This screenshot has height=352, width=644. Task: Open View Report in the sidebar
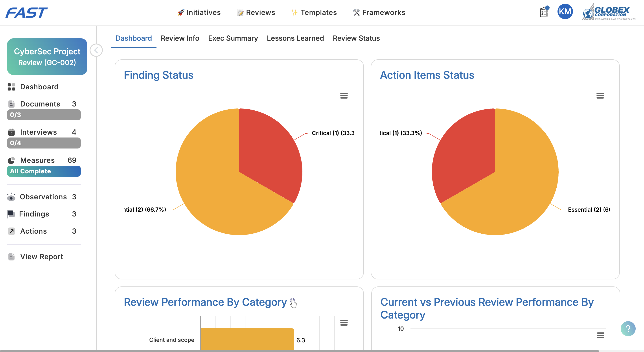tap(42, 257)
